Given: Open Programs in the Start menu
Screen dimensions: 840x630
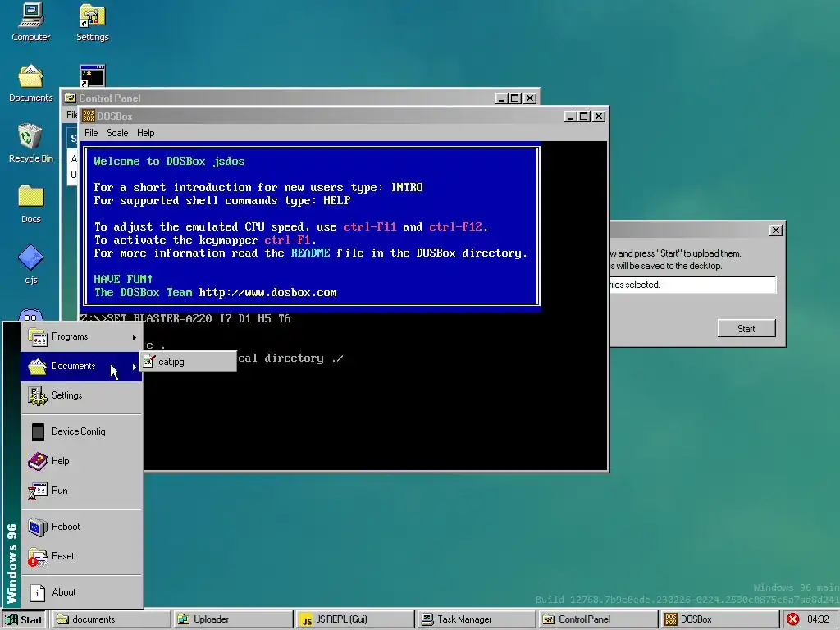Looking at the screenshot, I should [81, 336].
